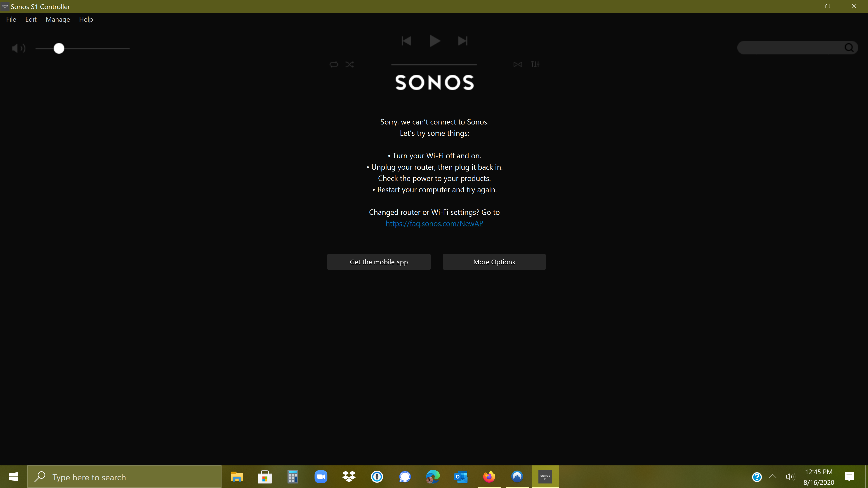Click the equalizer settings icon
Screen dimensions: 868x488
pos(535,64)
